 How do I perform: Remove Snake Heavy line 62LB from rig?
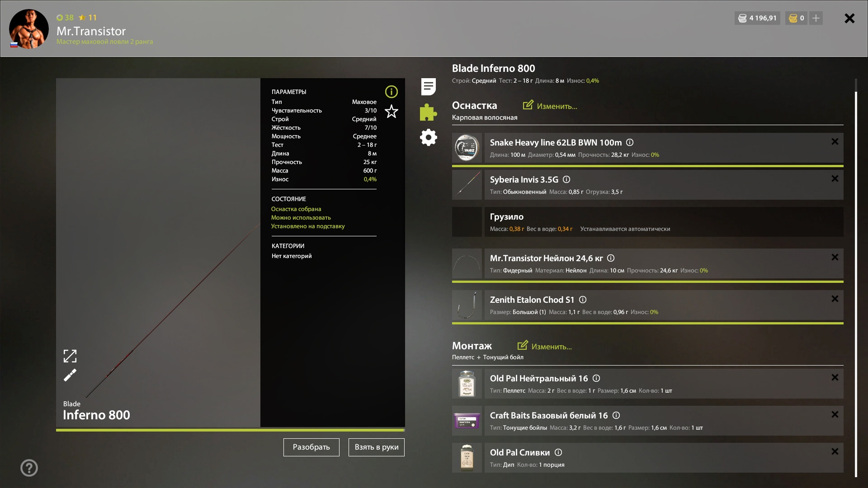835,142
